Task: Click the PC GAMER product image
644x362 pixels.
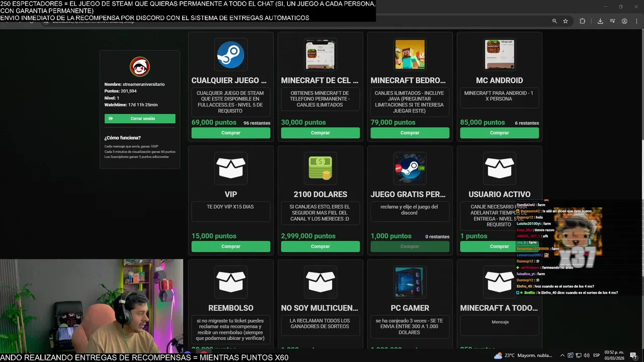Action: (x=410, y=282)
